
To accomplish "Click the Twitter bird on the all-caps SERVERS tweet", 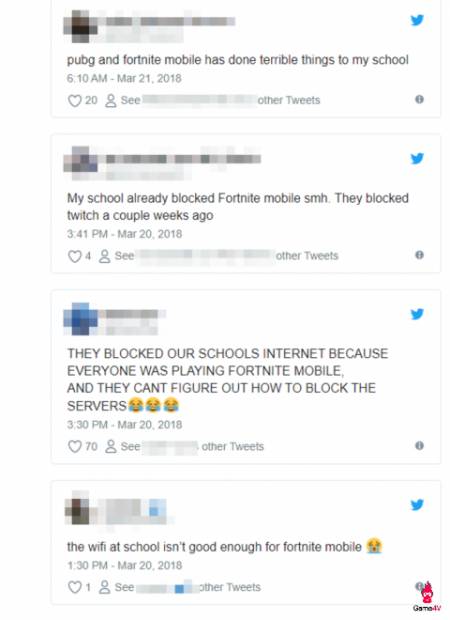I will tap(417, 314).
